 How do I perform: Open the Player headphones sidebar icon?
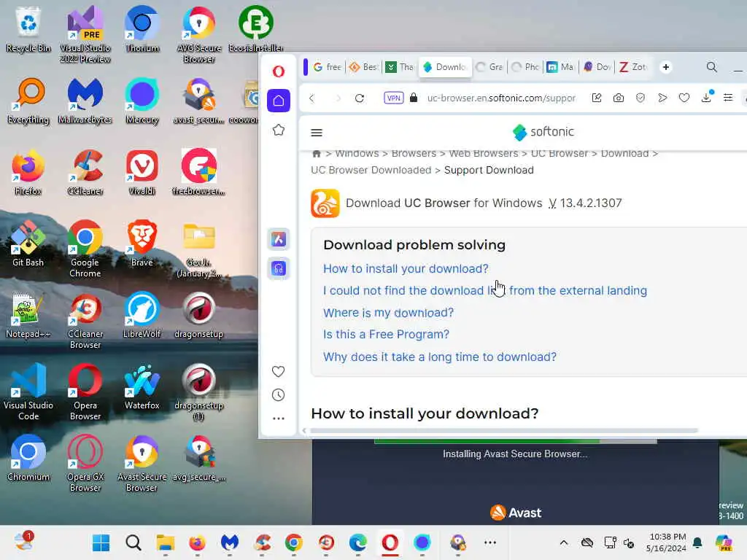tap(279, 268)
